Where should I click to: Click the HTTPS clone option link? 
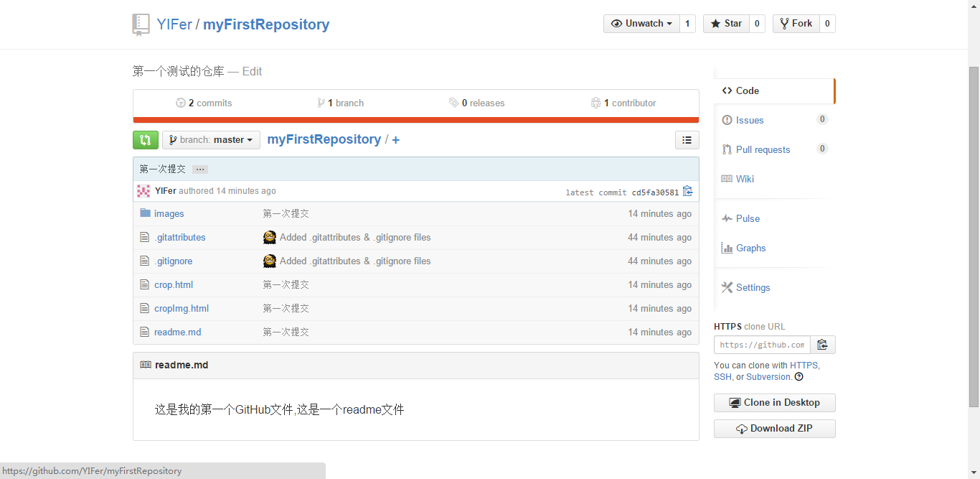click(804, 365)
